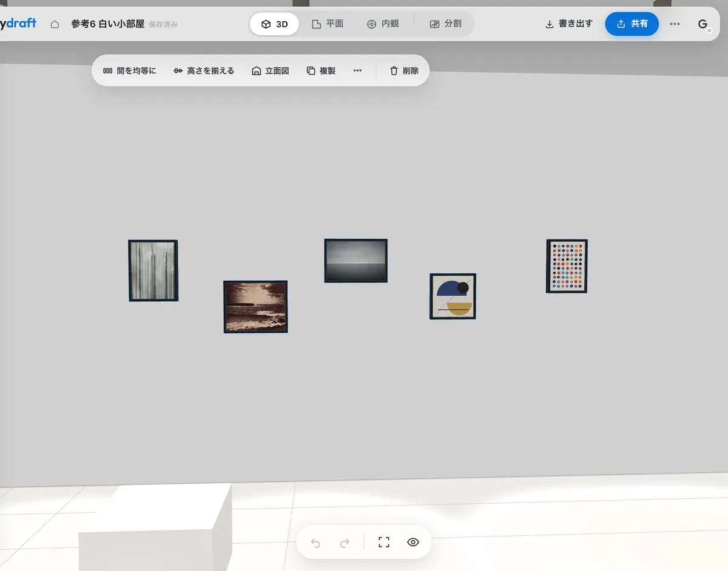Switch to the 3D view tab
The width and height of the screenshot is (728, 571).
click(274, 24)
